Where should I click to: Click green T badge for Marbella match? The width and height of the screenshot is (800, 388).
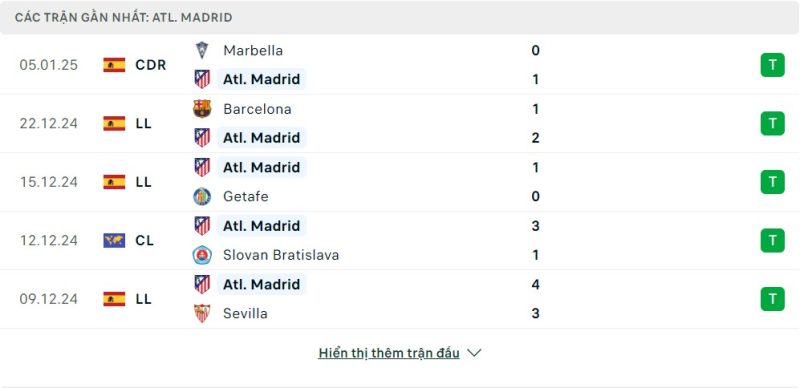coord(772,65)
